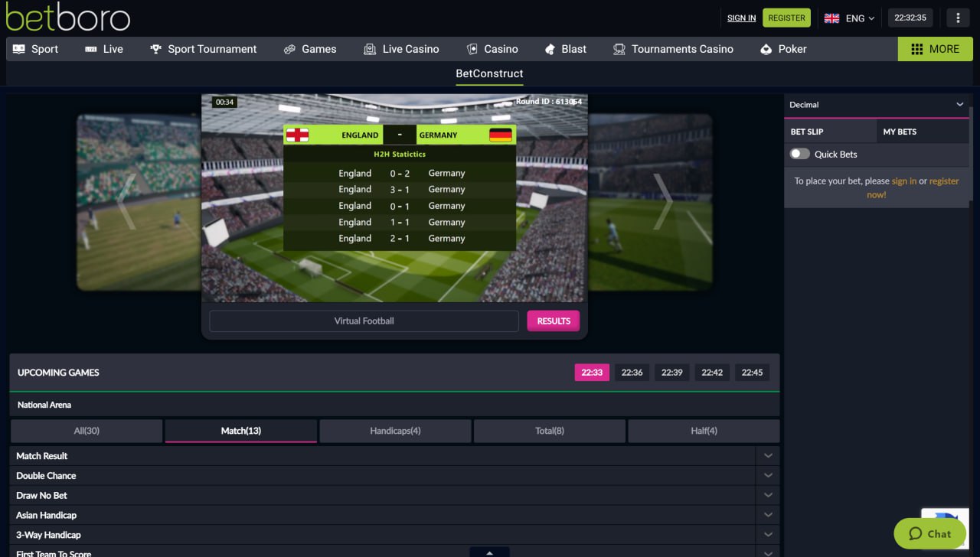This screenshot has height=557, width=980.
Task: Expand the Match Result market
Action: pyautogui.click(x=768, y=456)
